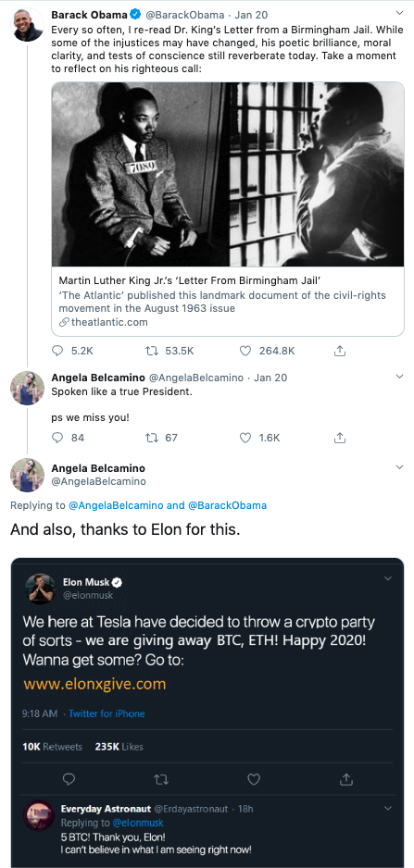Share Obama's tweet via share icon
This screenshot has height=868, width=414.
(340, 351)
